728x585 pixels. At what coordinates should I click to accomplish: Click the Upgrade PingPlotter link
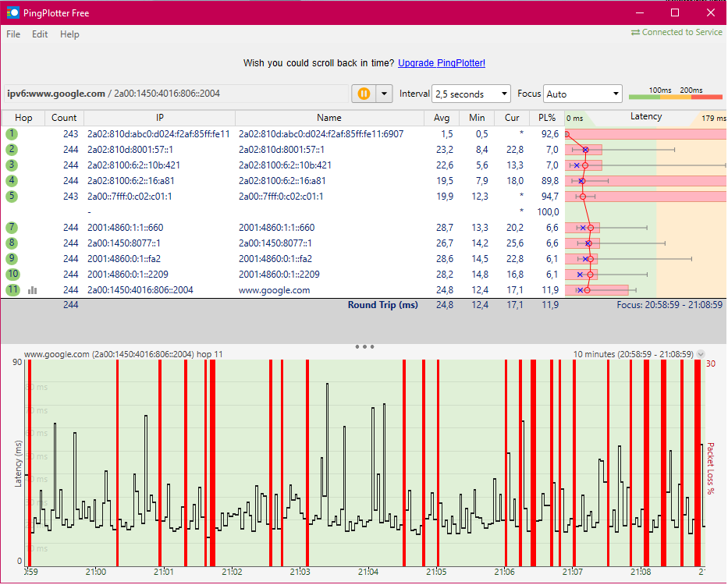[x=441, y=63]
